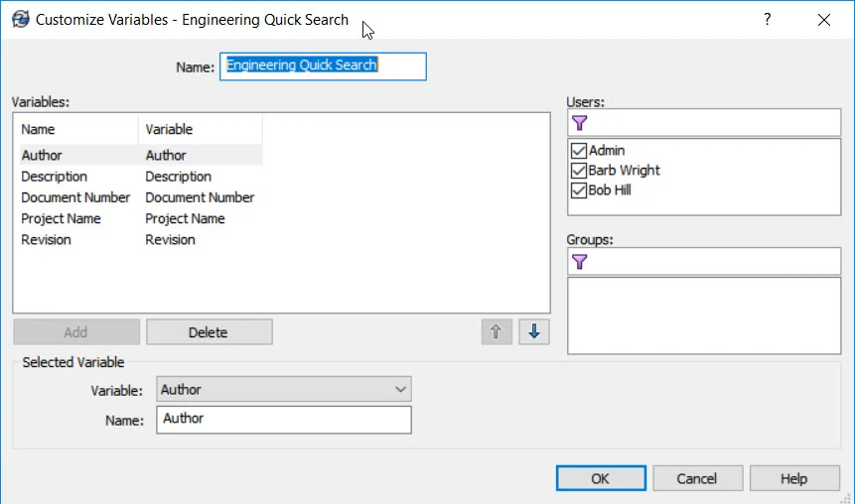Screen dimensions: 855x504
Task: Uncheck the Admin user checkbox
Action: tap(579, 151)
